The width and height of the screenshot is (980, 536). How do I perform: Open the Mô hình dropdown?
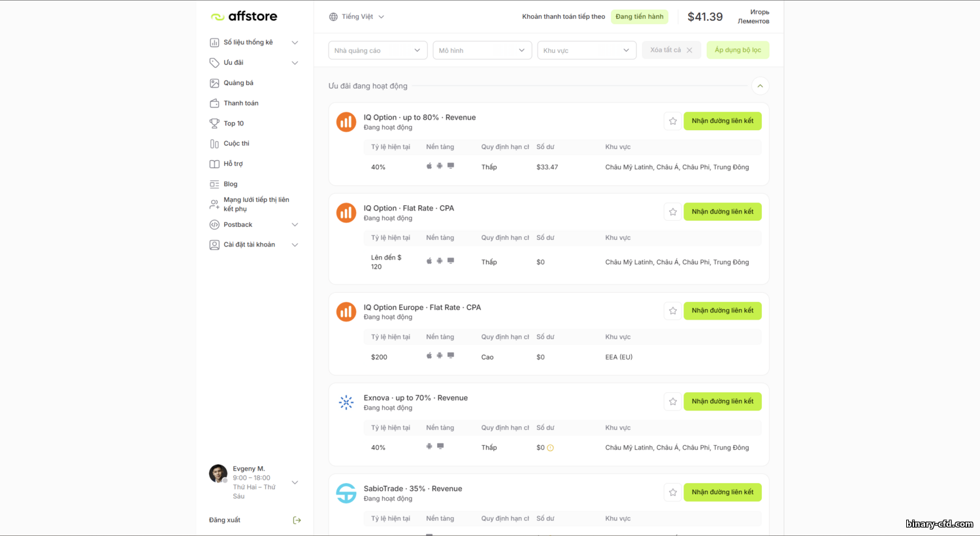point(482,50)
